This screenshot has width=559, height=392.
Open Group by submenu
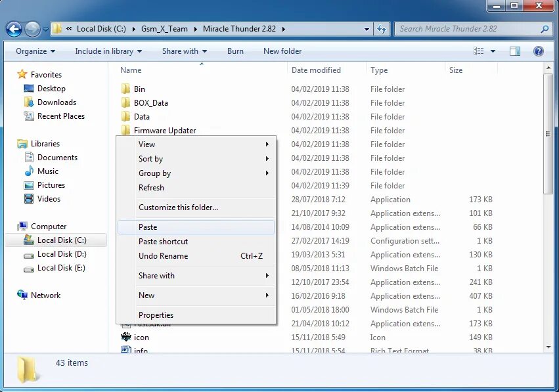196,173
